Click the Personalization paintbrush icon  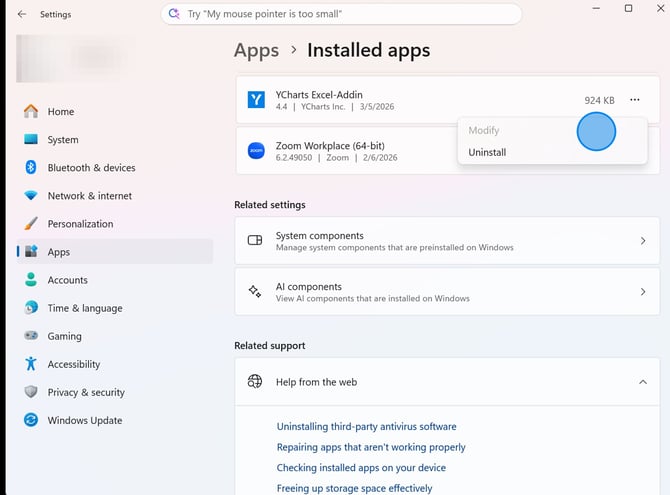31,224
